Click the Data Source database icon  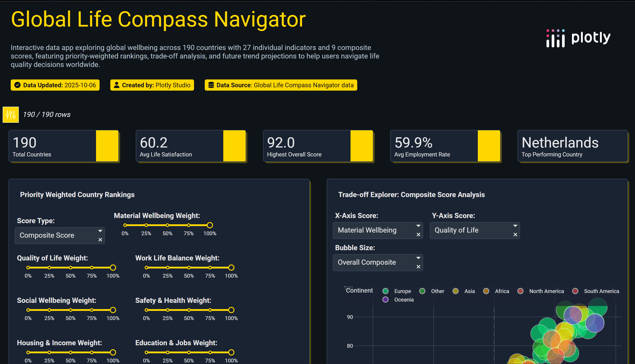point(211,85)
